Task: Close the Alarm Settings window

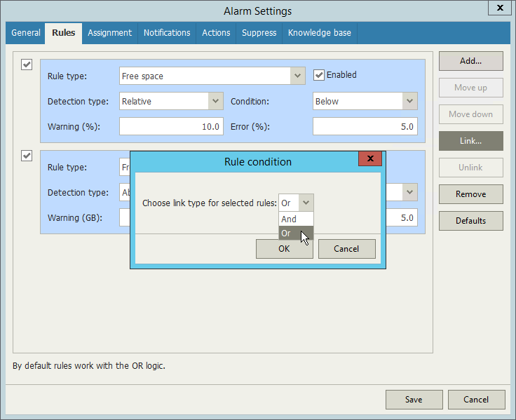Action: pos(500,8)
